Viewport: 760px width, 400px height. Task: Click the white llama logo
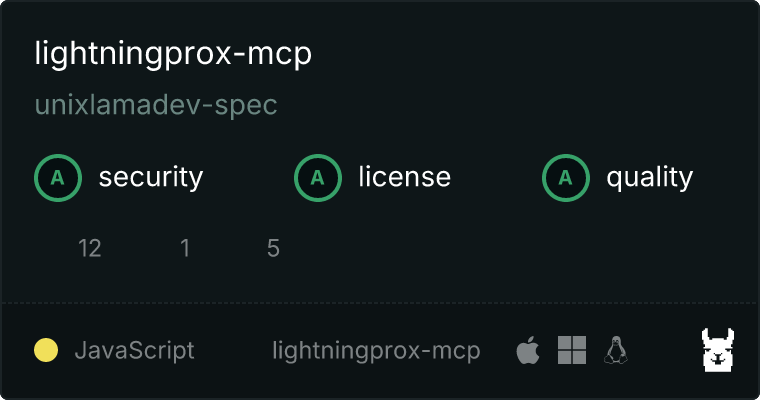[718, 350]
